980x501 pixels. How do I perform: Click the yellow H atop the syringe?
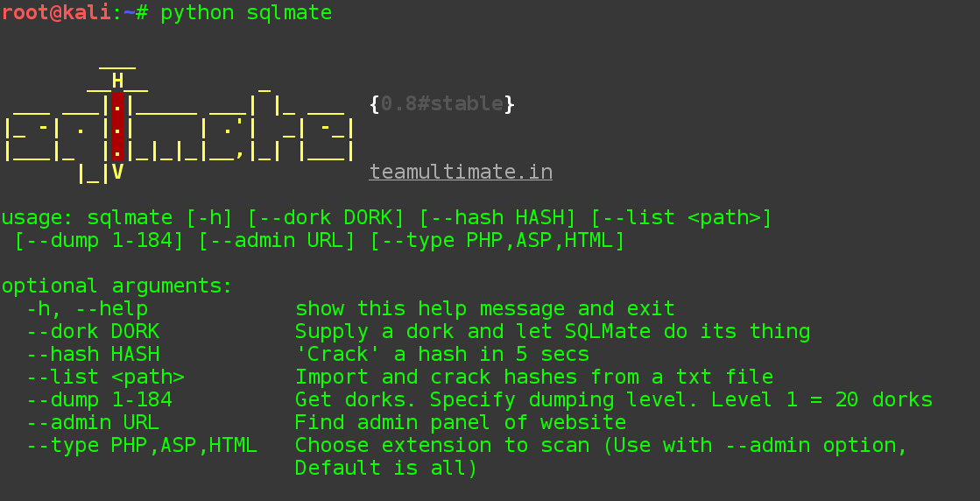[x=117, y=81]
